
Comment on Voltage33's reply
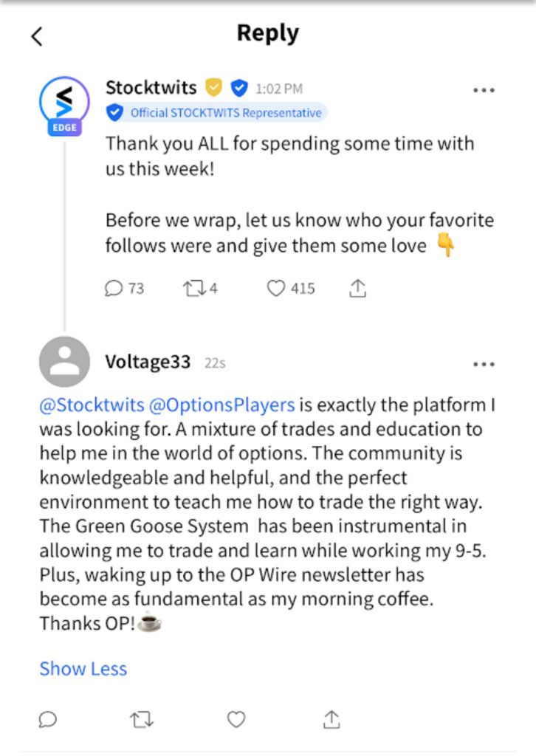pyautogui.click(x=48, y=719)
